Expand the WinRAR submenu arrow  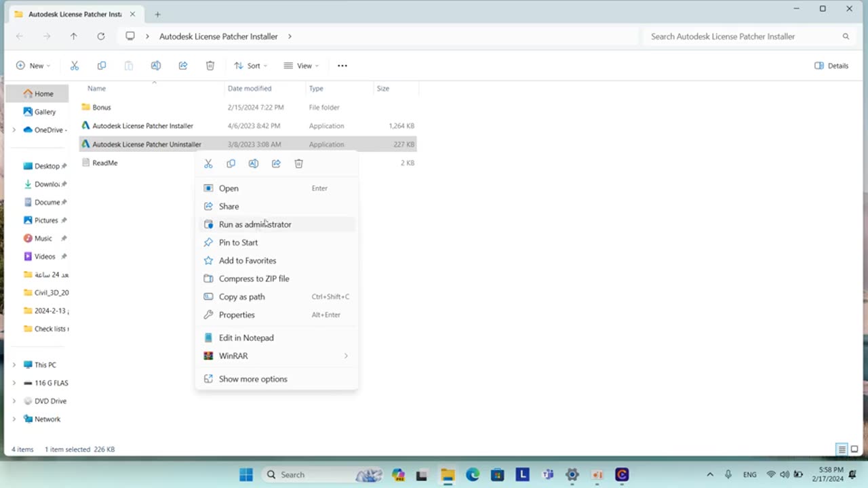tap(346, 356)
